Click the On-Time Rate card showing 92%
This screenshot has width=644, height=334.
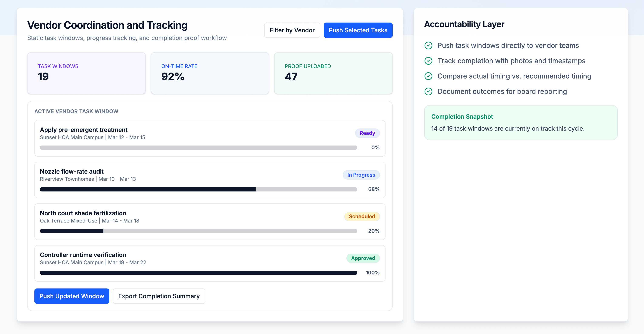210,73
